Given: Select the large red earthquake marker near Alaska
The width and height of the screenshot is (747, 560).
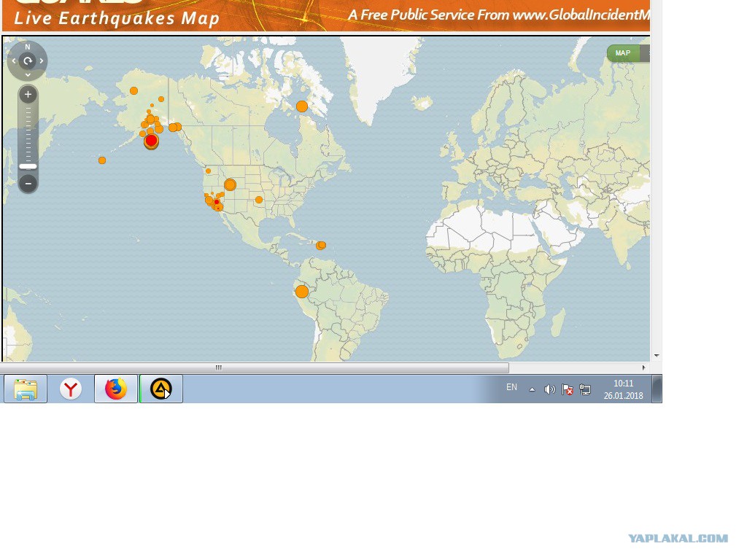Looking at the screenshot, I should [x=151, y=141].
